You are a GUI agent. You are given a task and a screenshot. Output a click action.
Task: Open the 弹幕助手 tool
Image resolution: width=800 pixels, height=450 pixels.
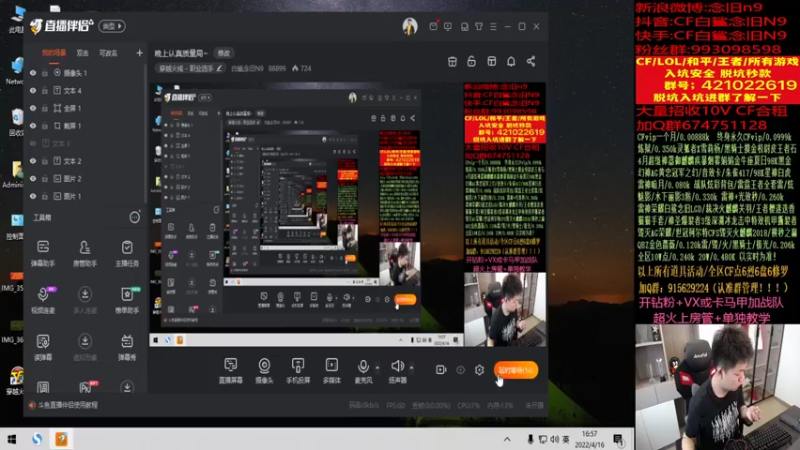(43, 254)
